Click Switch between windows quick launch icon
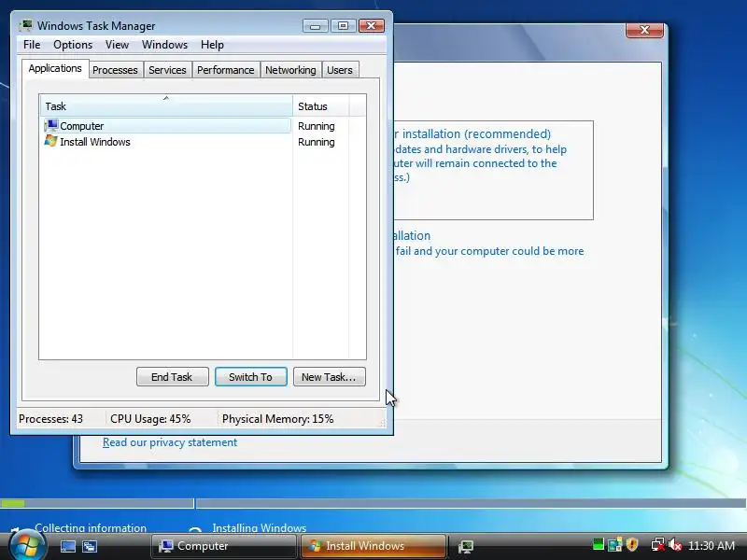The height and width of the screenshot is (560, 747). [x=90, y=546]
